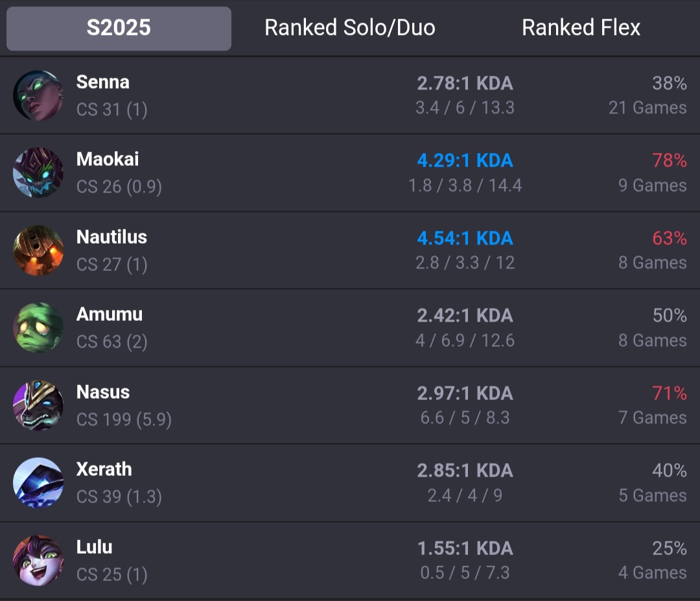The height and width of the screenshot is (601, 700).
Task: Open the Senna champion name link
Action: click(x=102, y=82)
